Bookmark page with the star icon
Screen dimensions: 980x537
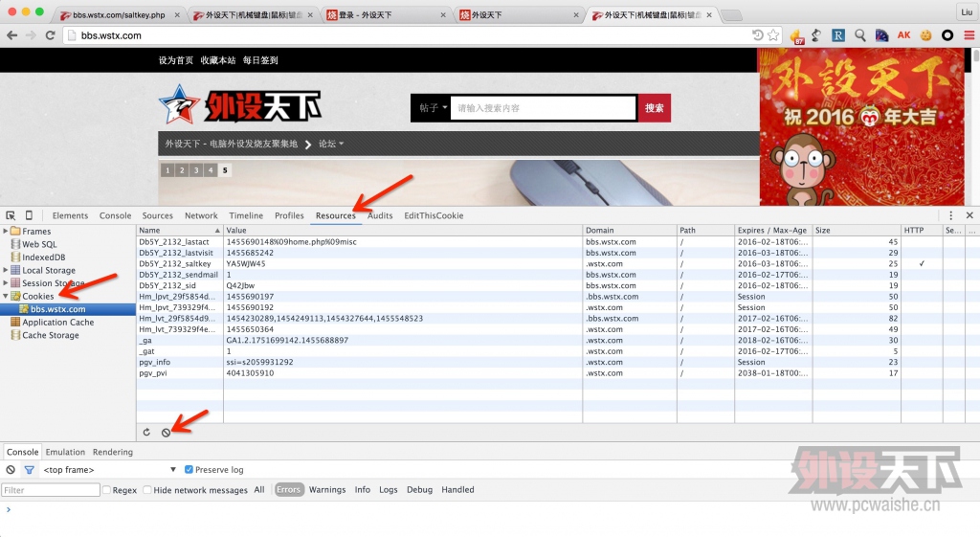point(773,35)
